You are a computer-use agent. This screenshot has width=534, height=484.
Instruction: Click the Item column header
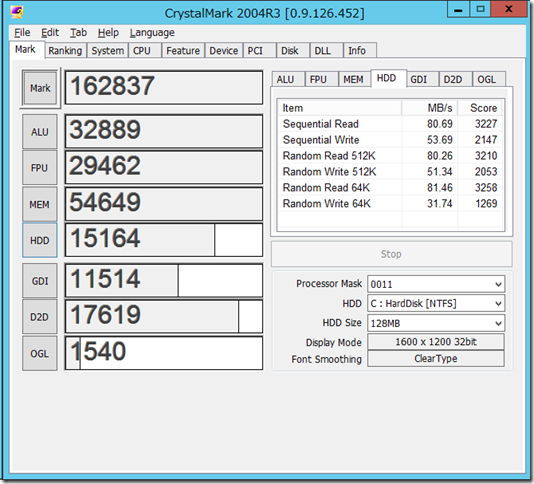pyautogui.click(x=340, y=108)
